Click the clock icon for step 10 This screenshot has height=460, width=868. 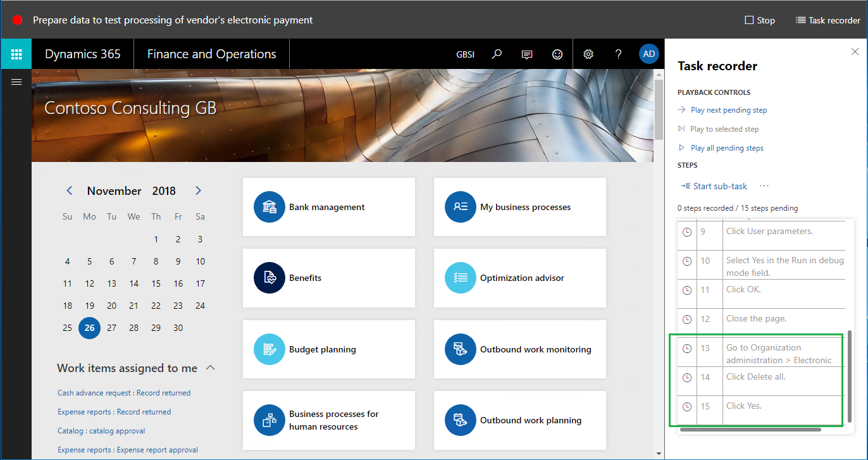tap(687, 261)
